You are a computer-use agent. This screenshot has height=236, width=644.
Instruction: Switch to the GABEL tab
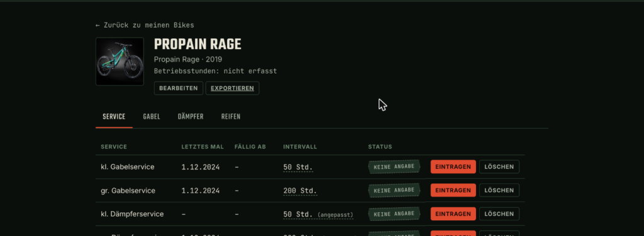click(x=152, y=117)
